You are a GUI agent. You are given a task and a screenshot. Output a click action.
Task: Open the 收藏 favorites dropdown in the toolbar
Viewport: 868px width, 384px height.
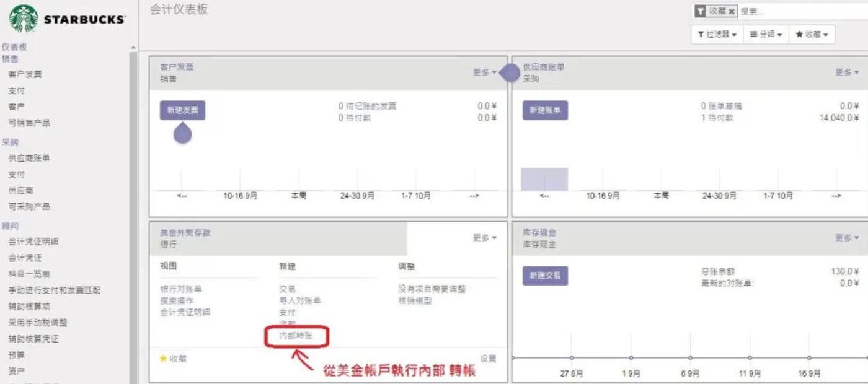(x=812, y=35)
